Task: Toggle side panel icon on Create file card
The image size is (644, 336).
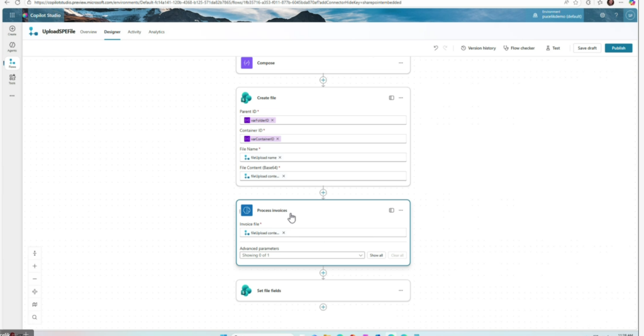Action: (391, 98)
